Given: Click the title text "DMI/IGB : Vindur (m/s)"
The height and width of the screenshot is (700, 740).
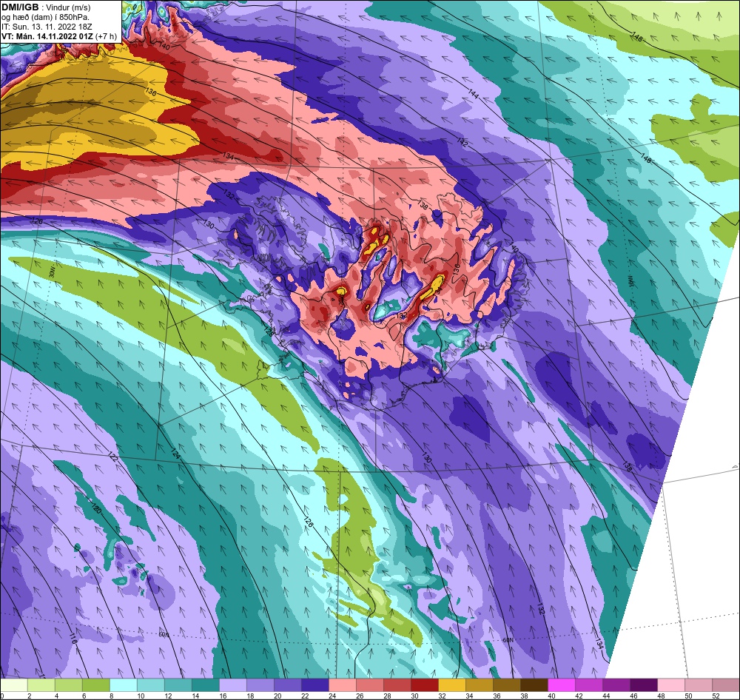Looking at the screenshot, I should (x=46, y=7).
